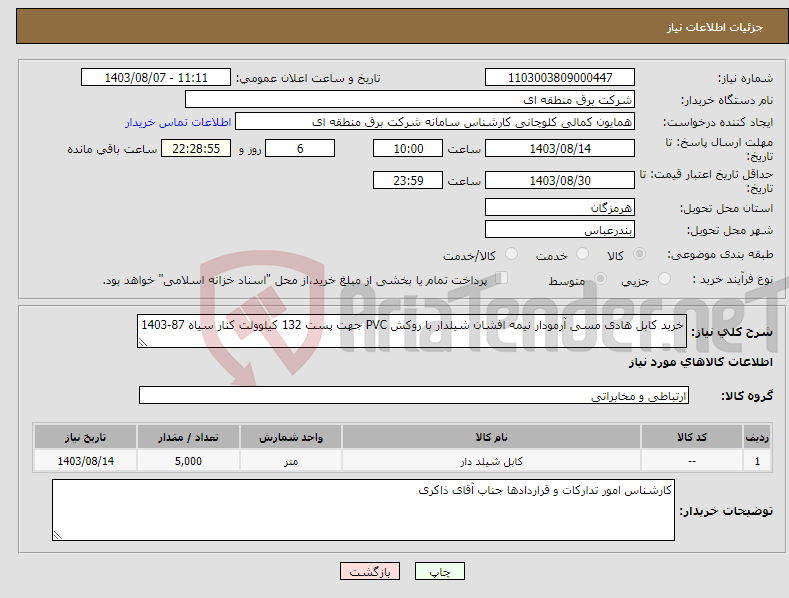Click the remaining time field 22:28:55

[196, 148]
